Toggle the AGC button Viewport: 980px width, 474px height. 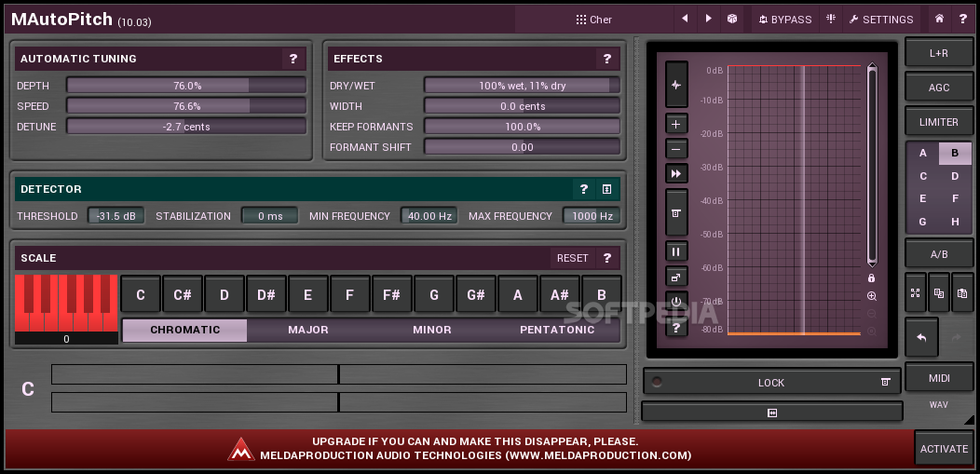point(939,88)
